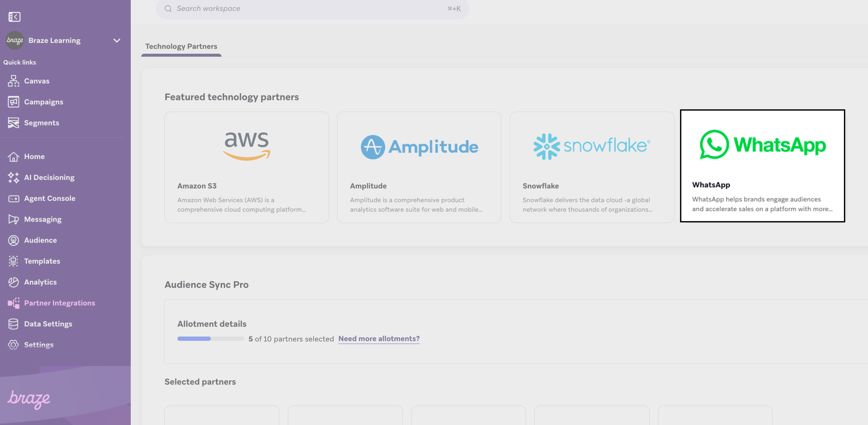Click the Canvas icon in Quick links

[14, 81]
